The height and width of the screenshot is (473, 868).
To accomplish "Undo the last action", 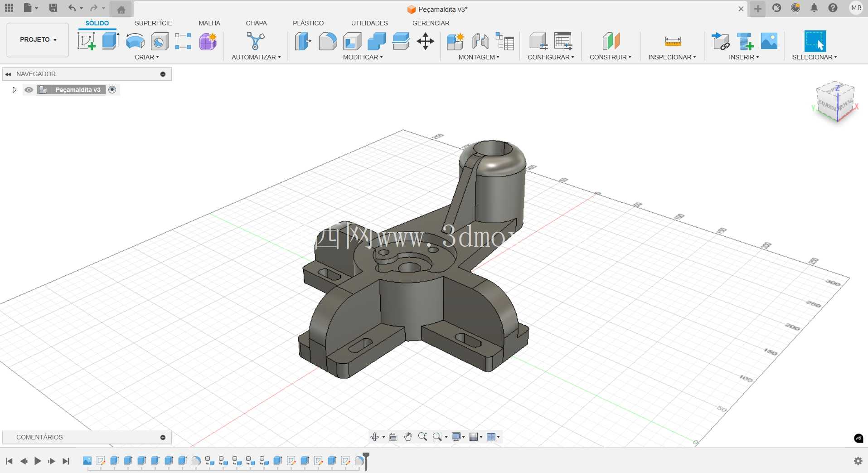I will pos(72,8).
